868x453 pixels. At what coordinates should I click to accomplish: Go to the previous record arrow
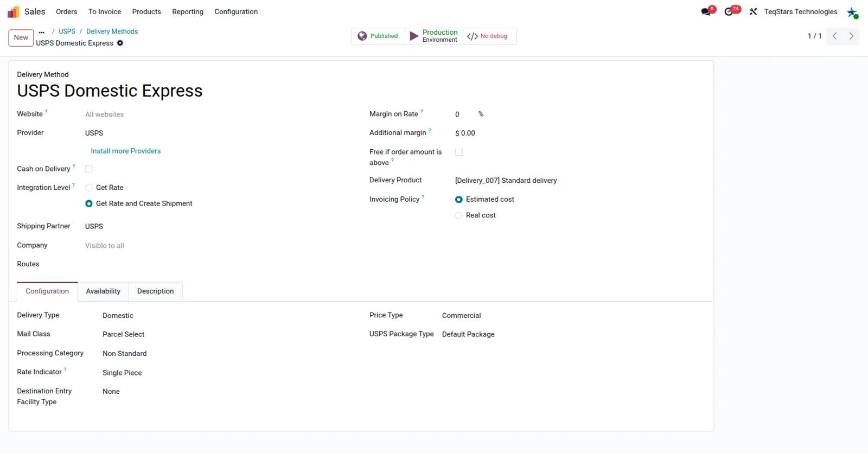pos(834,36)
